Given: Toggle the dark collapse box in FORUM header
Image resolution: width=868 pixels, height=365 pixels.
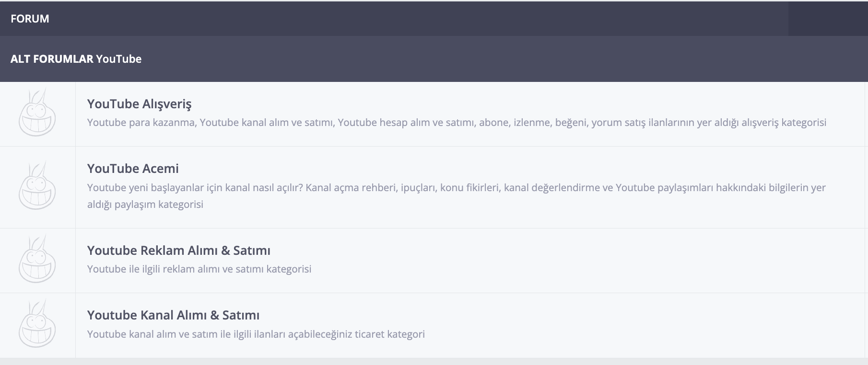Looking at the screenshot, I should pyautogui.click(x=828, y=19).
